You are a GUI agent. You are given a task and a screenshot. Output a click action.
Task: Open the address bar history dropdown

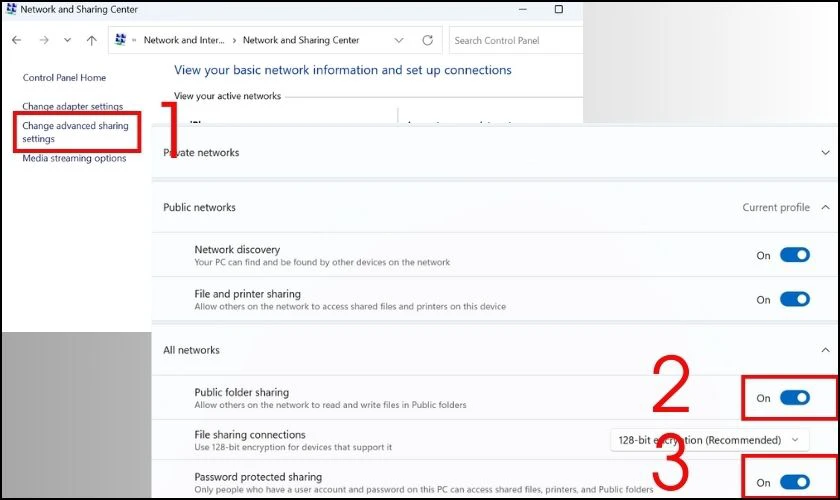point(399,40)
